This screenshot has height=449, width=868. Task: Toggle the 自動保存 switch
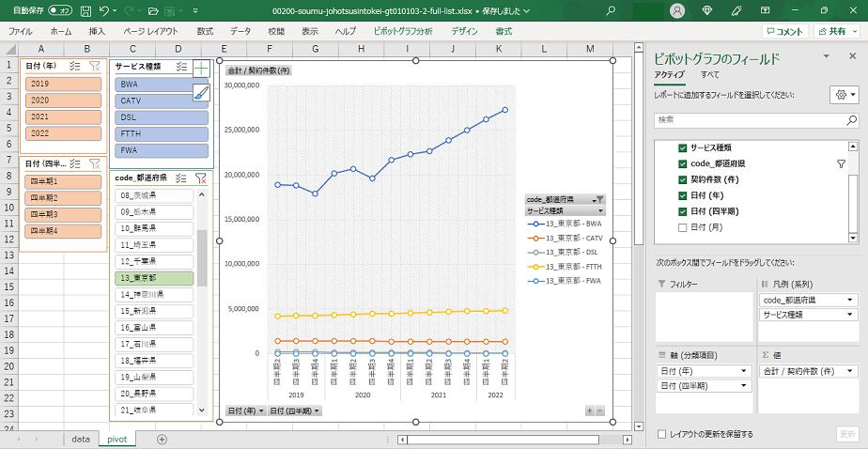click(60, 10)
